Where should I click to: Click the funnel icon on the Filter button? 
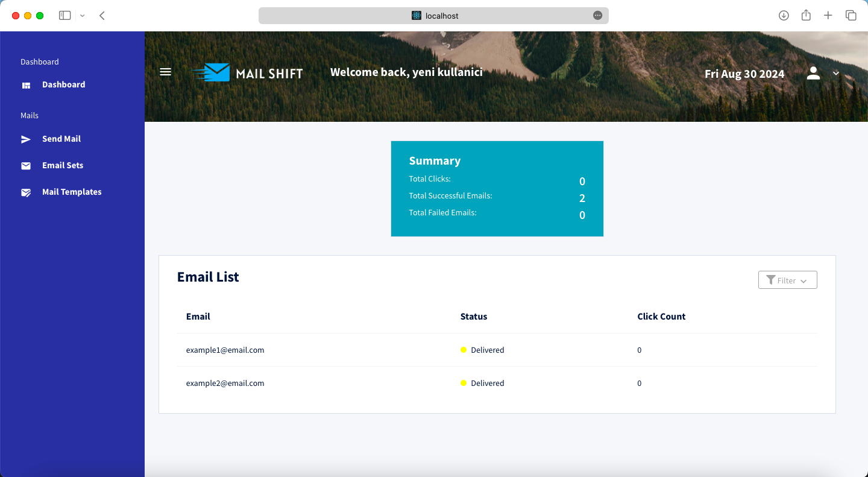click(770, 280)
